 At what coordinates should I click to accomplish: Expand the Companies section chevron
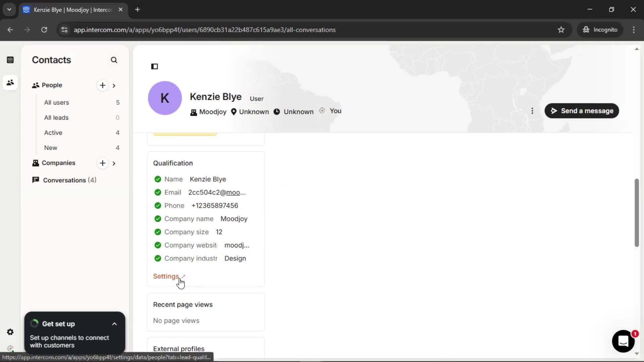(114, 163)
